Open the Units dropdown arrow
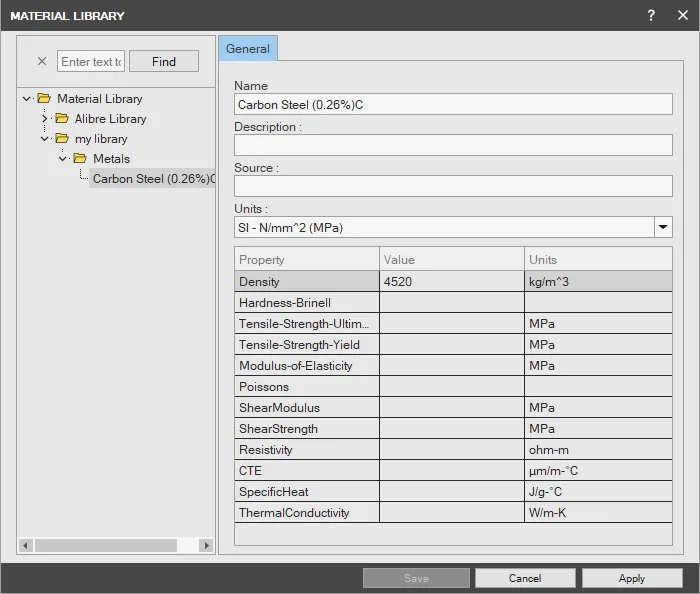This screenshot has width=700, height=594. (663, 227)
